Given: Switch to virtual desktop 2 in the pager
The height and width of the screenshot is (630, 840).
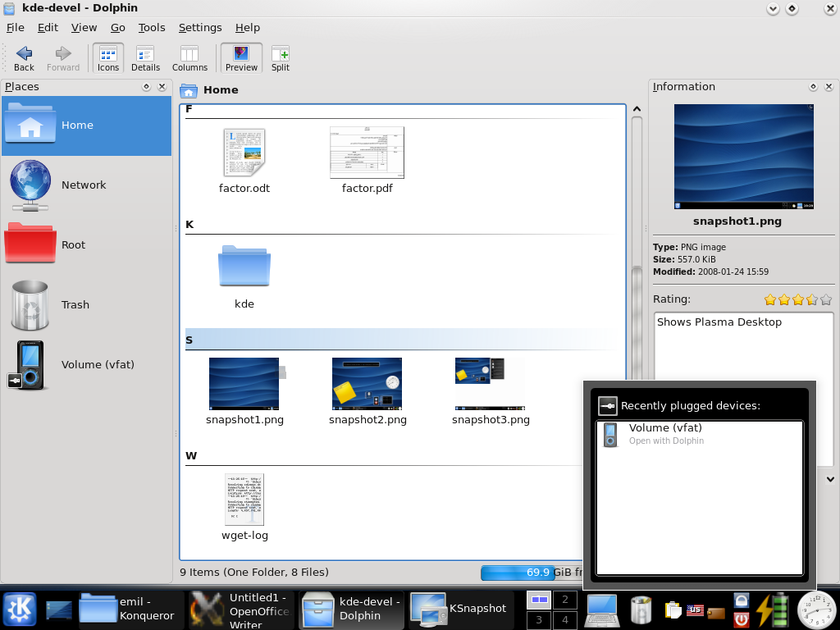Looking at the screenshot, I should coord(564,600).
